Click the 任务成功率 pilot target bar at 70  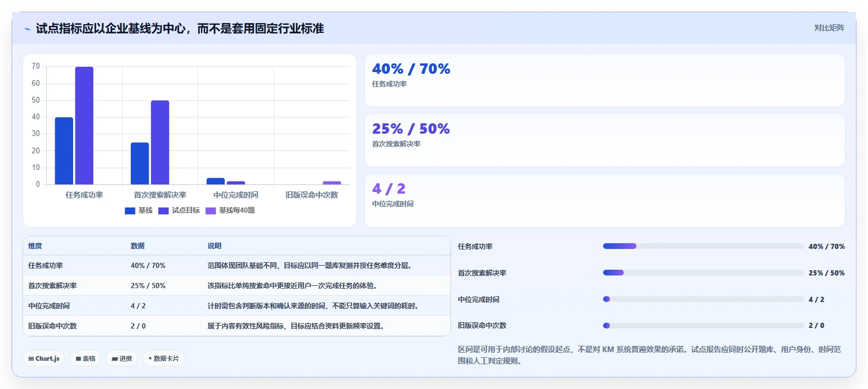[84, 126]
